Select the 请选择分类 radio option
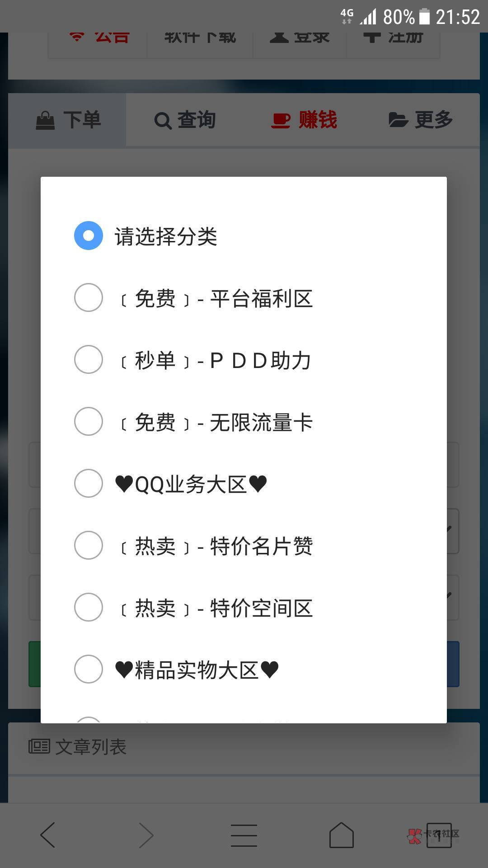The height and width of the screenshot is (868, 488). [x=89, y=236]
